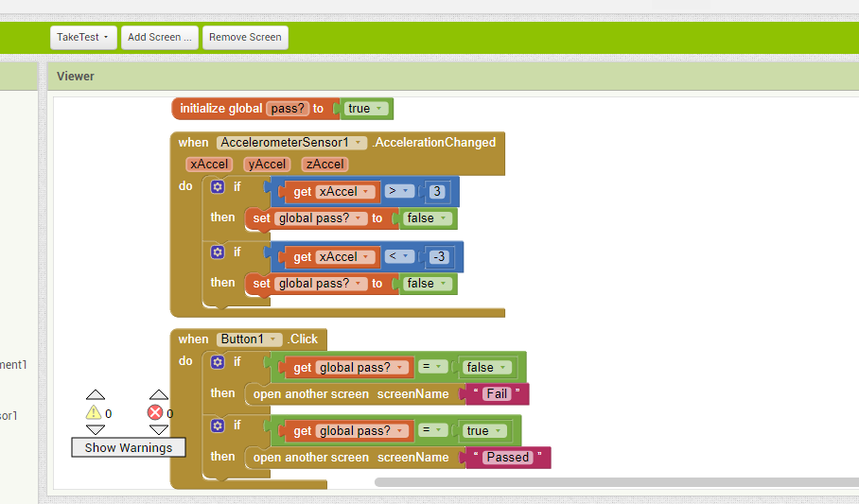Click down arrow below error icon

158,430
